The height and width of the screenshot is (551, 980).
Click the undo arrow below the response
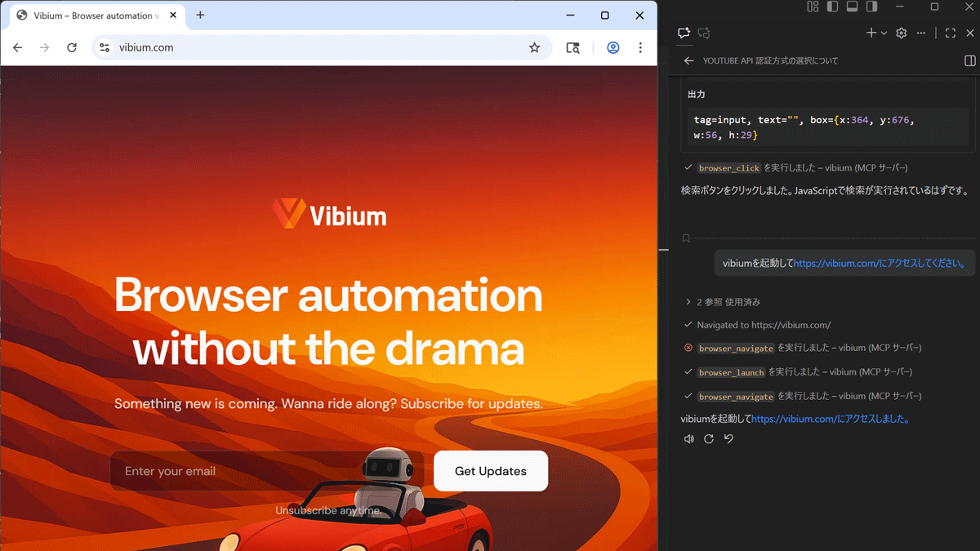pos(728,439)
